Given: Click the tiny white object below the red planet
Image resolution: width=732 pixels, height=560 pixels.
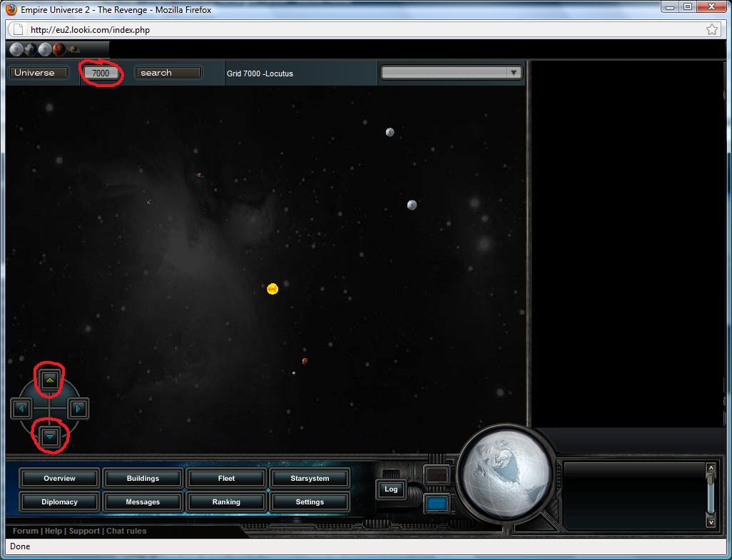Looking at the screenshot, I should 294,373.
